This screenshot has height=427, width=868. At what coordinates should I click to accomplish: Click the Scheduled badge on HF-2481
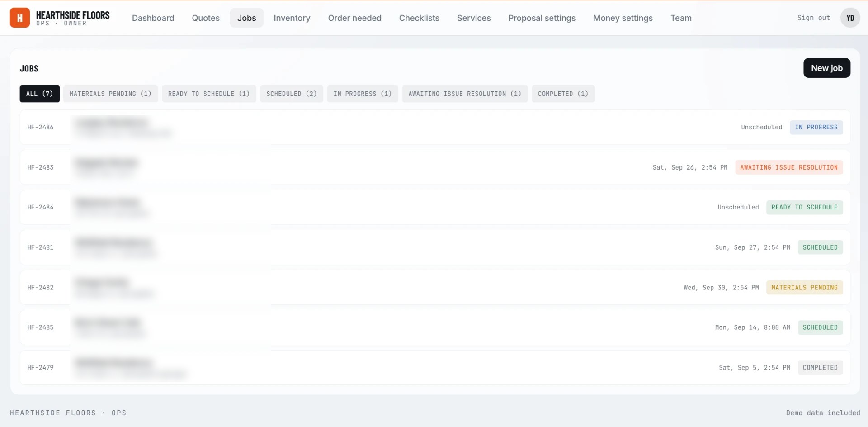tap(820, 247)
